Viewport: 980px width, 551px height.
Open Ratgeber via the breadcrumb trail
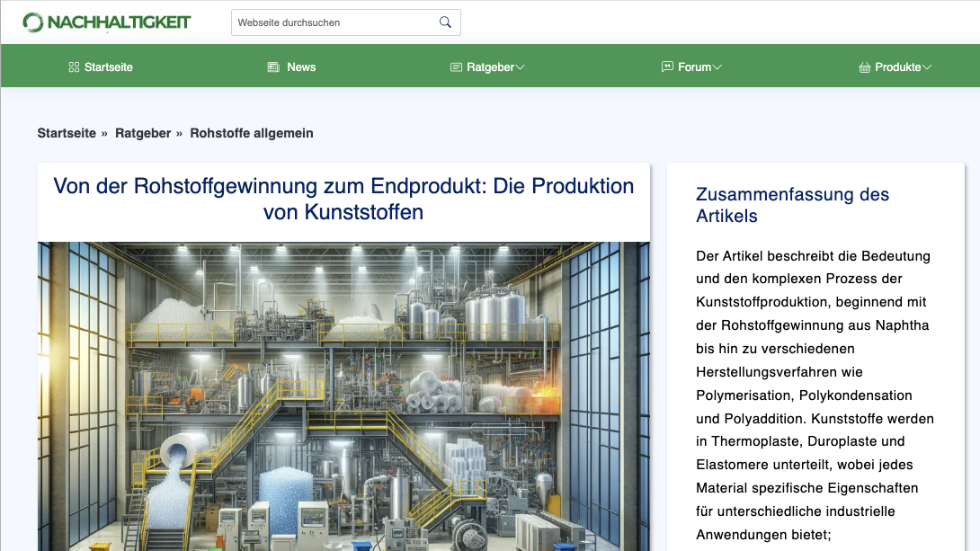pos(144,132)
